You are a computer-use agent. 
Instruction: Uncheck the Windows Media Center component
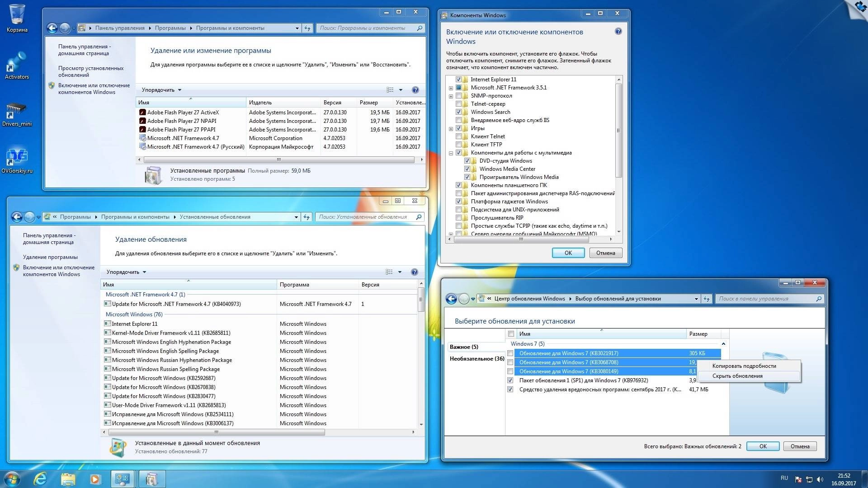467,169
